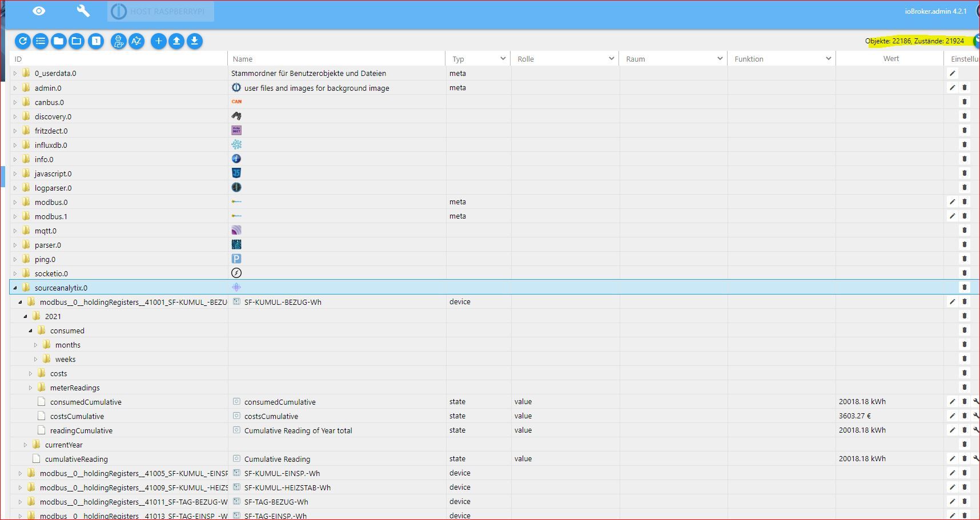This screenshot has width=980, height=520.
Task: Expand the canbus.0 folder
Action: 15,102
